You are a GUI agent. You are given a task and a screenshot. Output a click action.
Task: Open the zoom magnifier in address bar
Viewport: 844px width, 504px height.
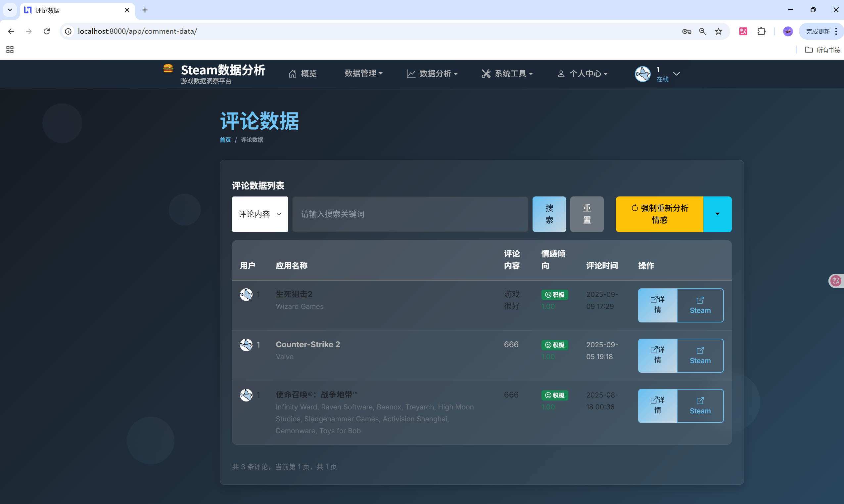pos(703,31)
